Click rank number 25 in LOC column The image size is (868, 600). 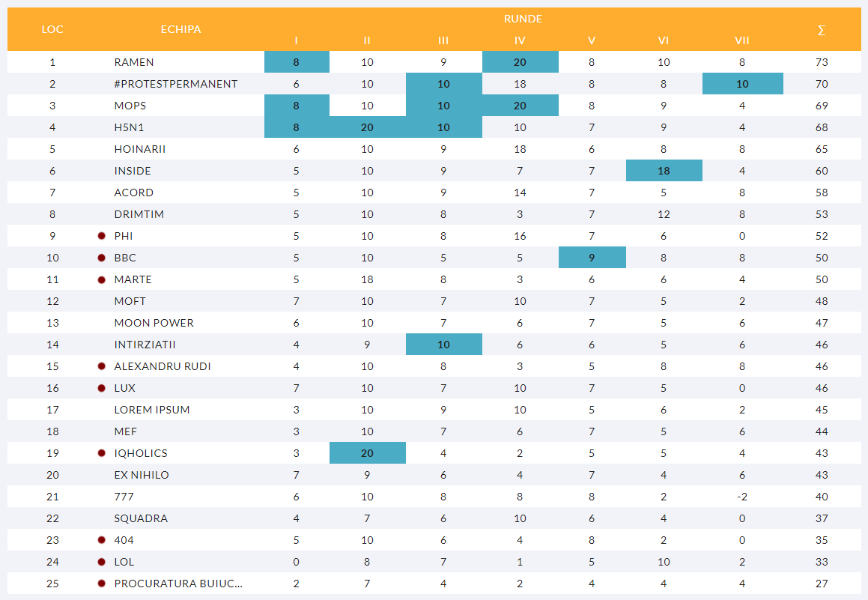[x=52, y=584]
